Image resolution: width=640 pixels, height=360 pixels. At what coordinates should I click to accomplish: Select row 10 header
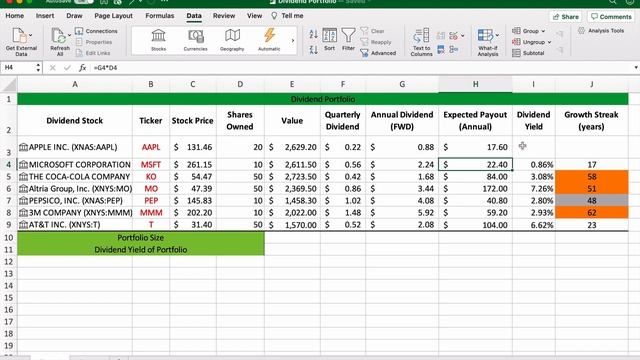point(9,238)
